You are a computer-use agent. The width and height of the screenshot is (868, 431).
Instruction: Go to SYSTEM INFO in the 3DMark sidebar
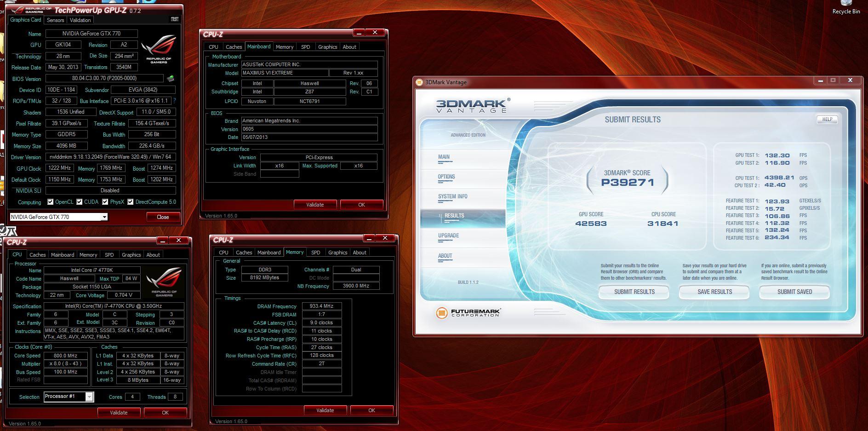(x=463, y=198)
